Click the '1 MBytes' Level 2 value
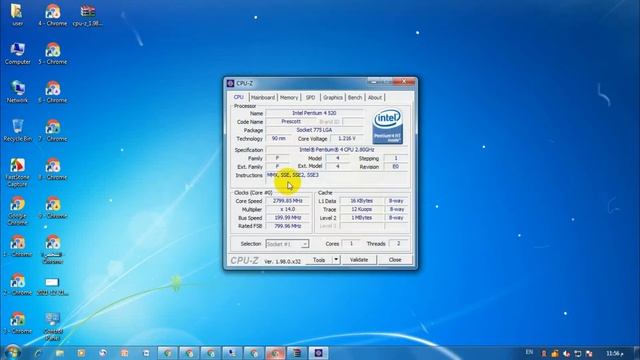640x360 pixels. (362, 218)
